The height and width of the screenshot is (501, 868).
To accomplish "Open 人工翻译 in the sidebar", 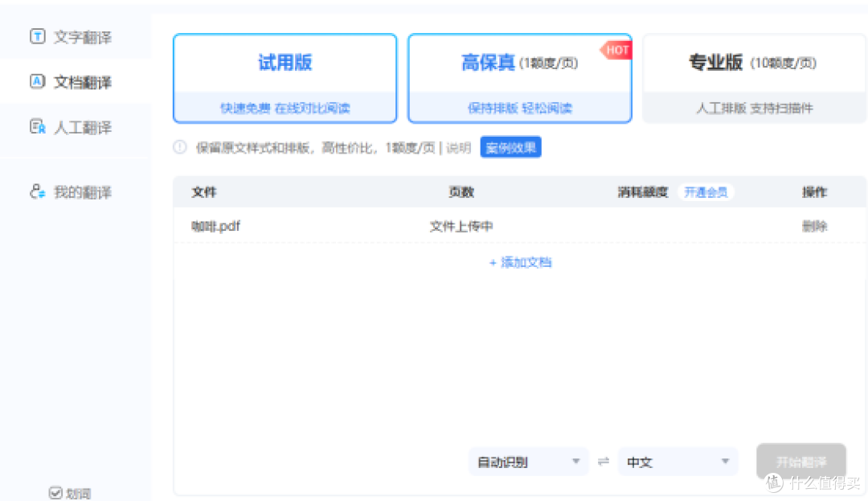I will 76,127.
